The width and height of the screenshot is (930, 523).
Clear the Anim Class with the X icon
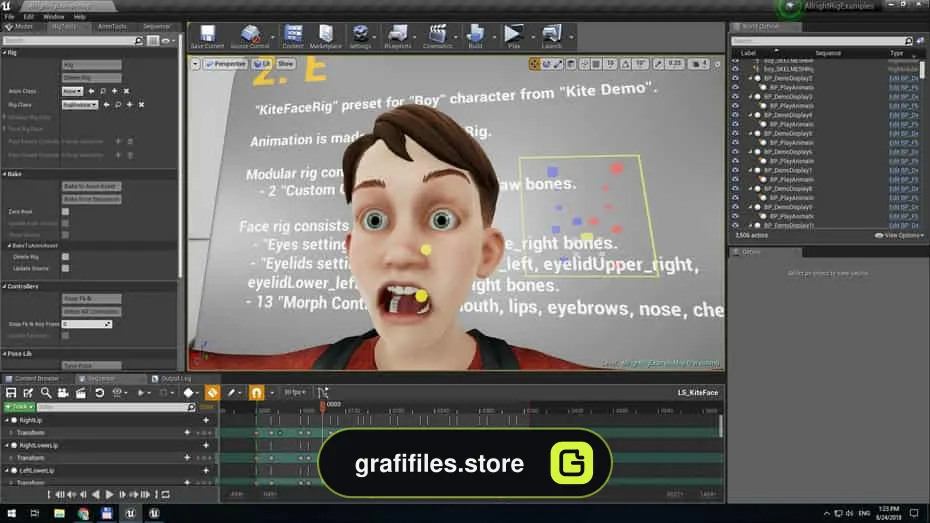(126, 91)
